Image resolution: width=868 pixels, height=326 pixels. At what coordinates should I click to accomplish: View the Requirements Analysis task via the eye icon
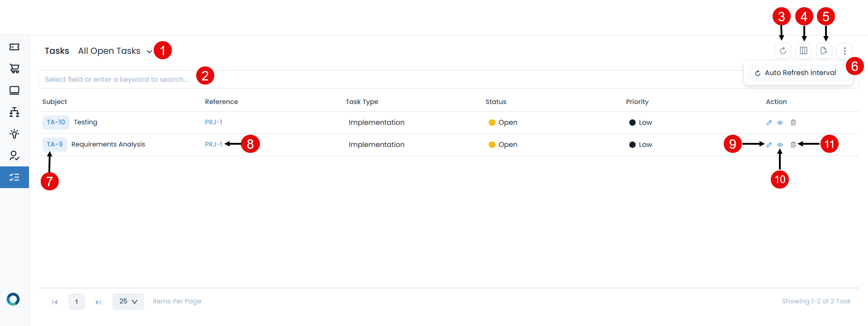(x=780, y=145)
